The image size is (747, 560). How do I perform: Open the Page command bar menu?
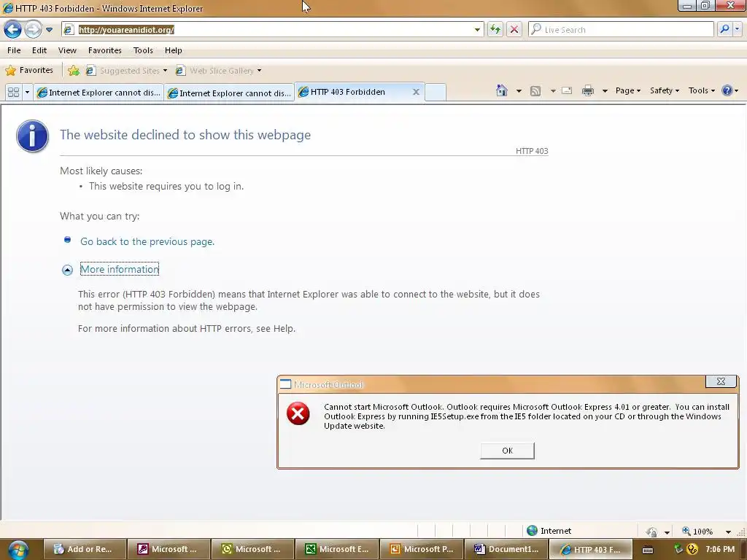pos(628,90)
